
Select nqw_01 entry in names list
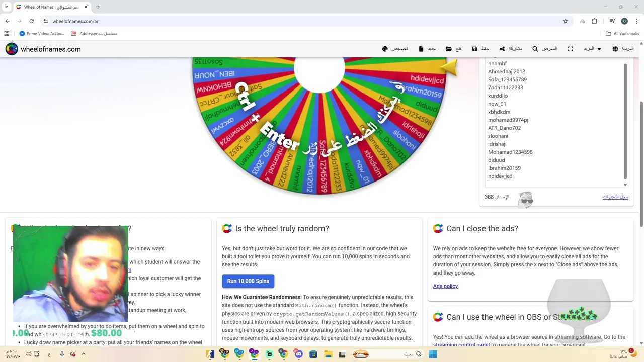coord(497,104)
